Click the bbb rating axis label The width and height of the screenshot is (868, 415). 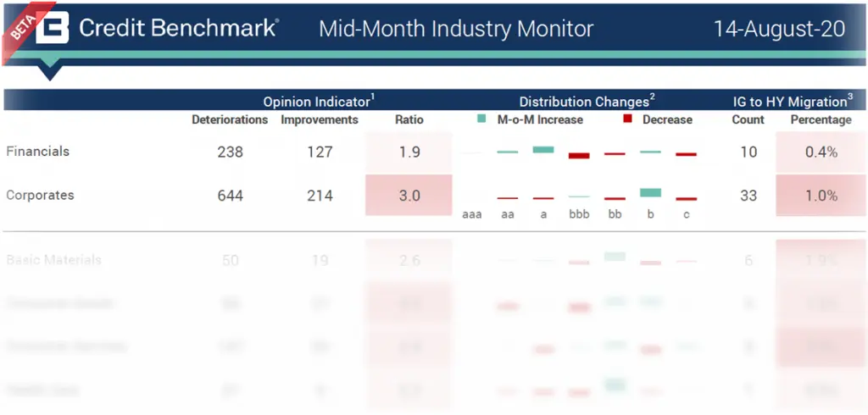point(579,214)
